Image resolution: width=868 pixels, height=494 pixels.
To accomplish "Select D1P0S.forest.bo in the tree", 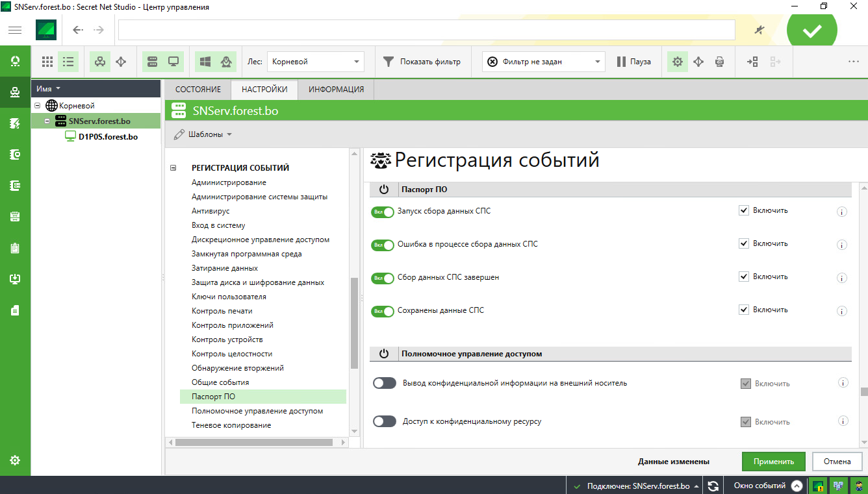I will (108, 137).
